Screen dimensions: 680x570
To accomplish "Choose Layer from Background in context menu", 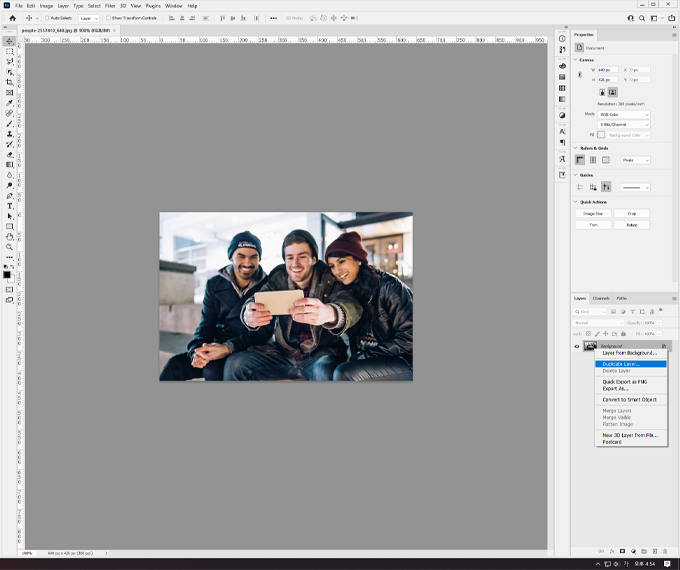I will pos(631,353).
